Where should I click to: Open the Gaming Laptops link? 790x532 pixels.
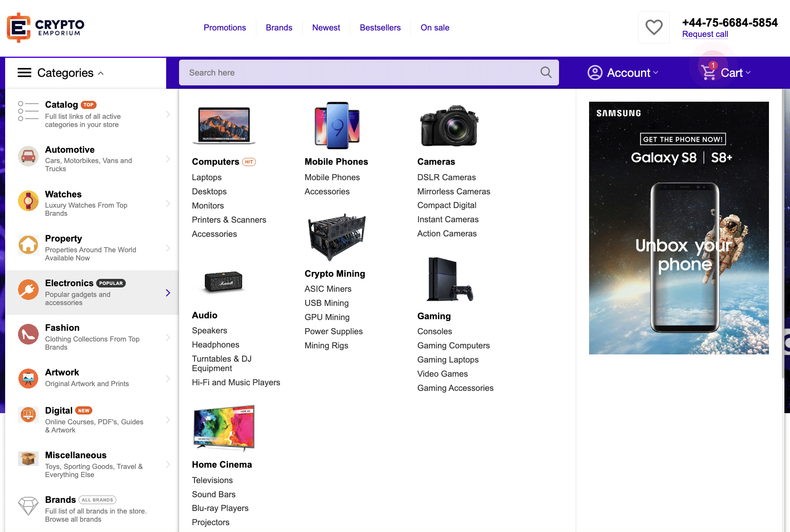tap(448, 360)
